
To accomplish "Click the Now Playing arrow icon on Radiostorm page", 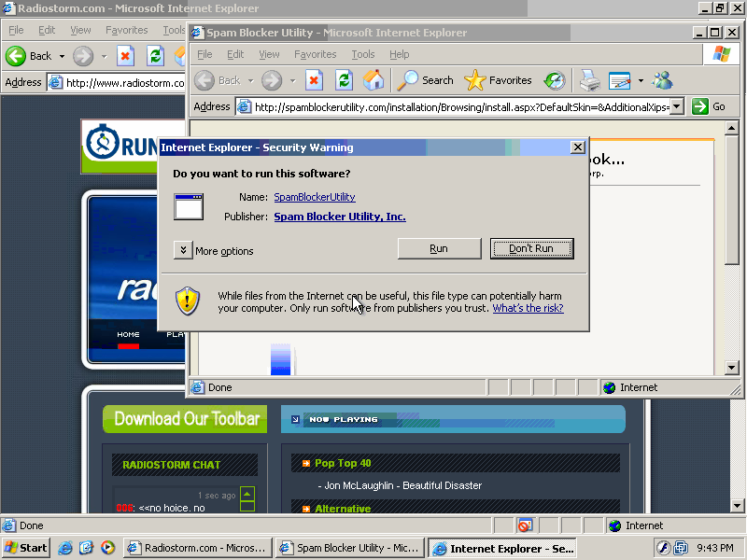I will click(x=295, y=419).
